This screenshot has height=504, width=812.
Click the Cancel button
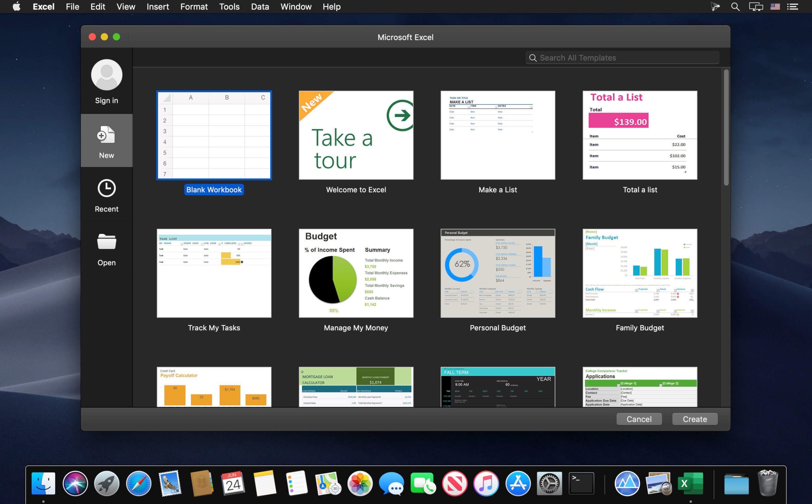pos(638,419)
